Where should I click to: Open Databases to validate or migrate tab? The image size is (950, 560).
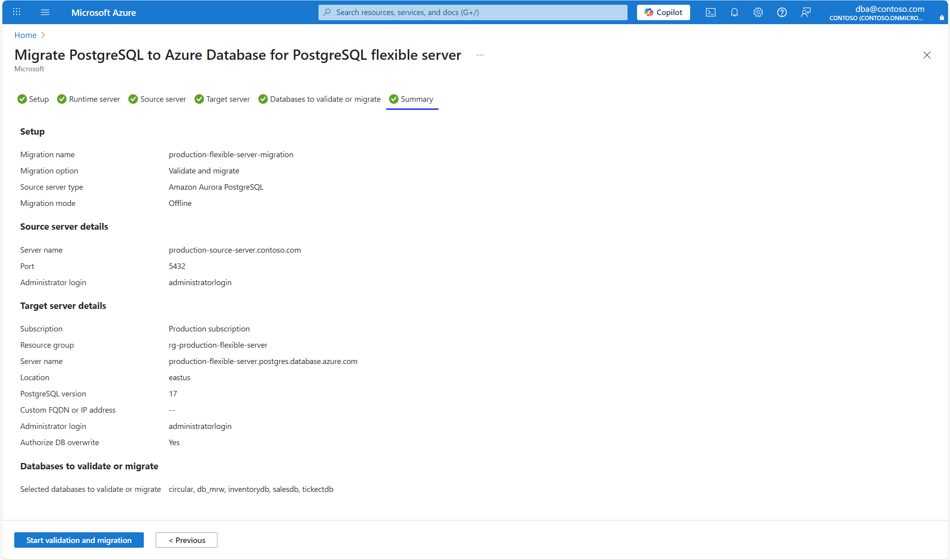click(x=320, y=99)
